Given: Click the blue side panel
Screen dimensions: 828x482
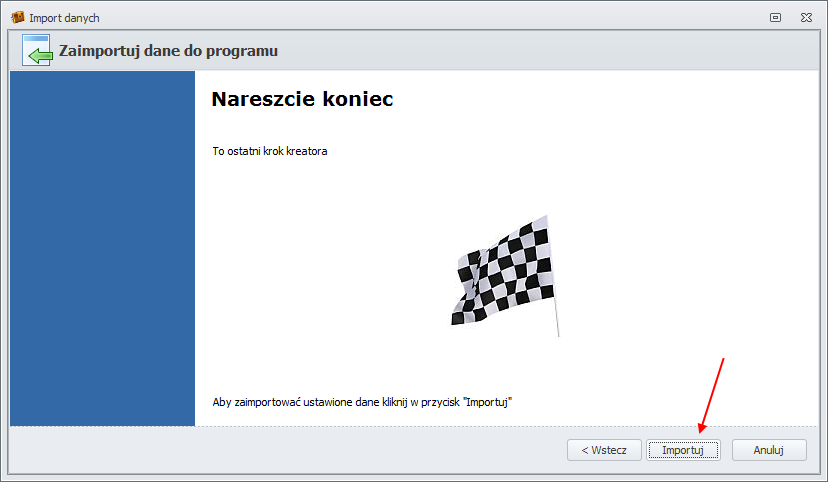Looking at the screenshot, I should click(102, 250).
